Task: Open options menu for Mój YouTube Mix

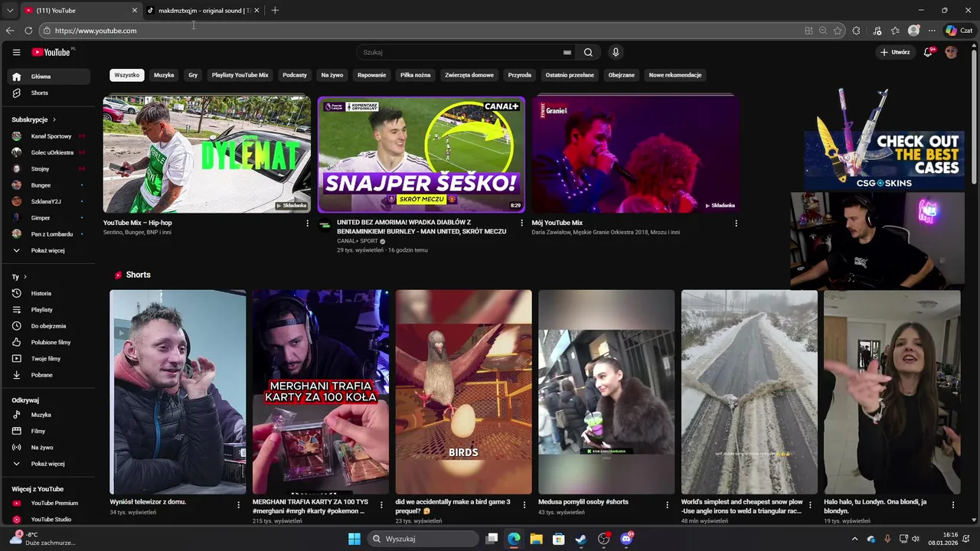Action: point(737,223)
